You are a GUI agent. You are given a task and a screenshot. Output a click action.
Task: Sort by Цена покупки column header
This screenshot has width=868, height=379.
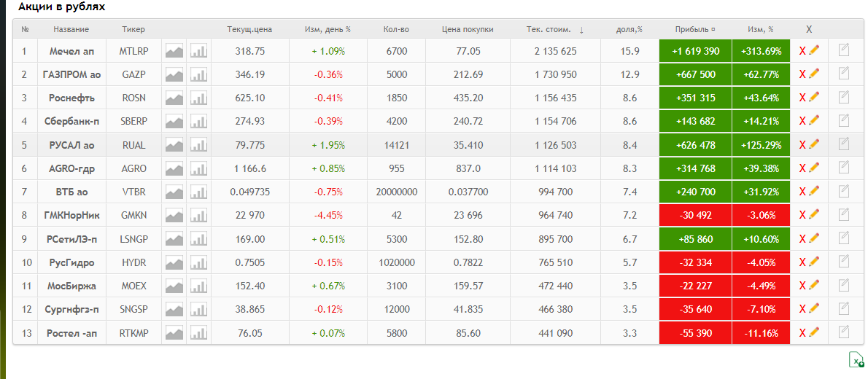point(468,29)
